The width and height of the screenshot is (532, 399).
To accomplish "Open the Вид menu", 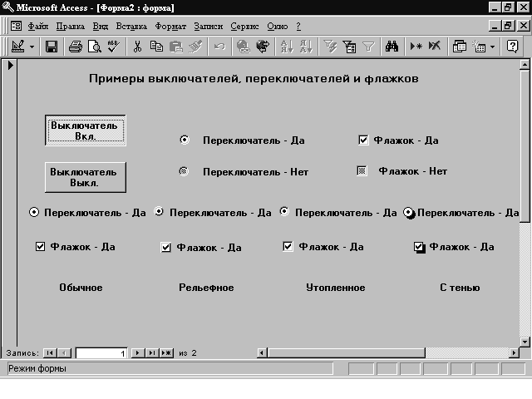I will pos(101,26).
